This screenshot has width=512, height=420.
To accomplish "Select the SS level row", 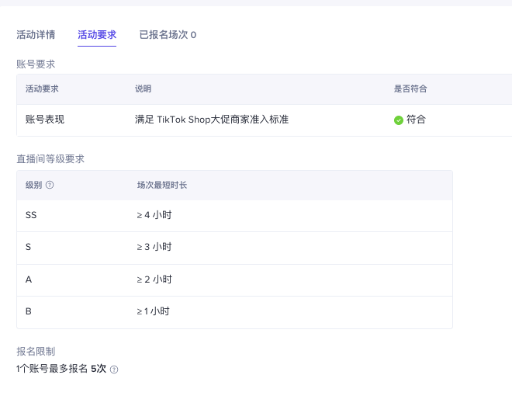I will coord(31,215).
